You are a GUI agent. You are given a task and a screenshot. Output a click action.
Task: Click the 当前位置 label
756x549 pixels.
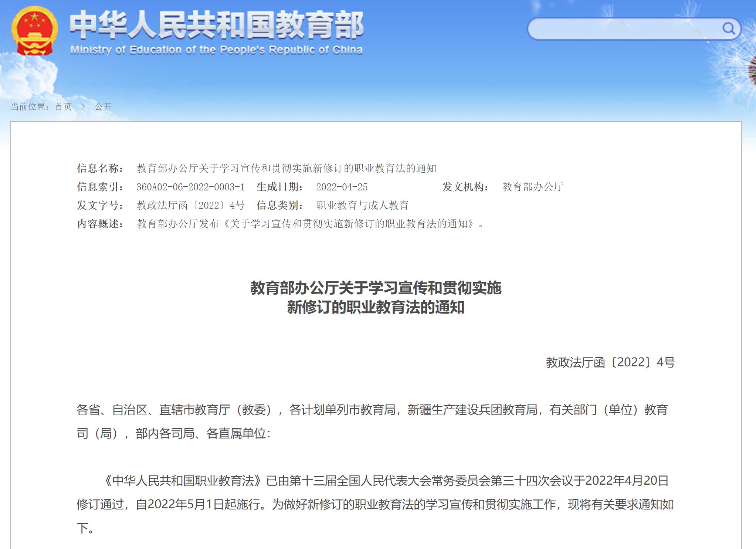[29, 107]
